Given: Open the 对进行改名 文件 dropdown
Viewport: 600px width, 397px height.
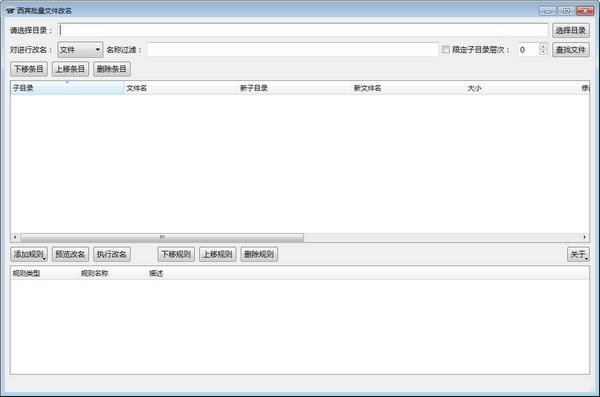Looking at the screenshot, I should [80, 50].
